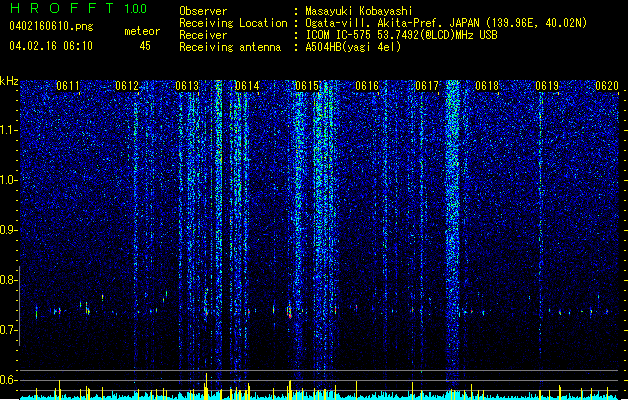Click the kHz axis unit label
The height and width of the screenshot is (400, 629).
(9, 81)
